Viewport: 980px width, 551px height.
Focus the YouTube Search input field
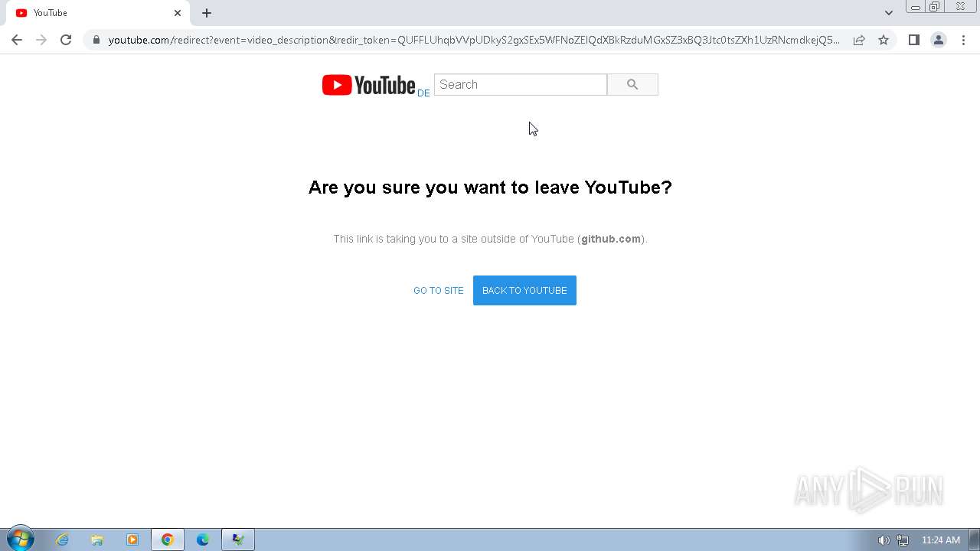[521, 85]
